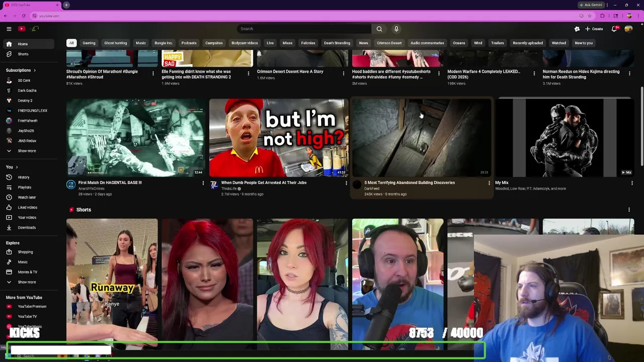Select the Podcasts filter chip
This screenshot has height=362, width=644.
click(189, 43)
